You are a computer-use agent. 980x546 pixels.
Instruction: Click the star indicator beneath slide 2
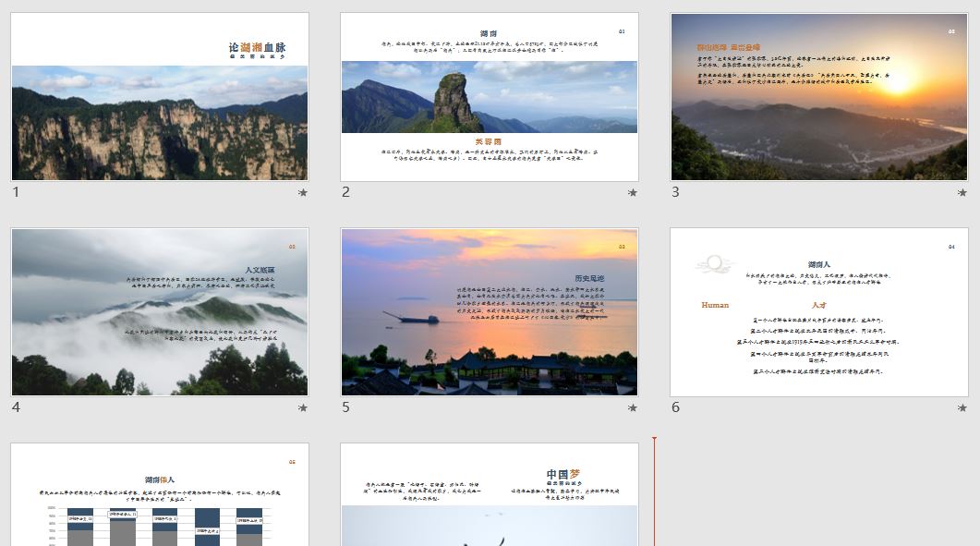point(632,192)
